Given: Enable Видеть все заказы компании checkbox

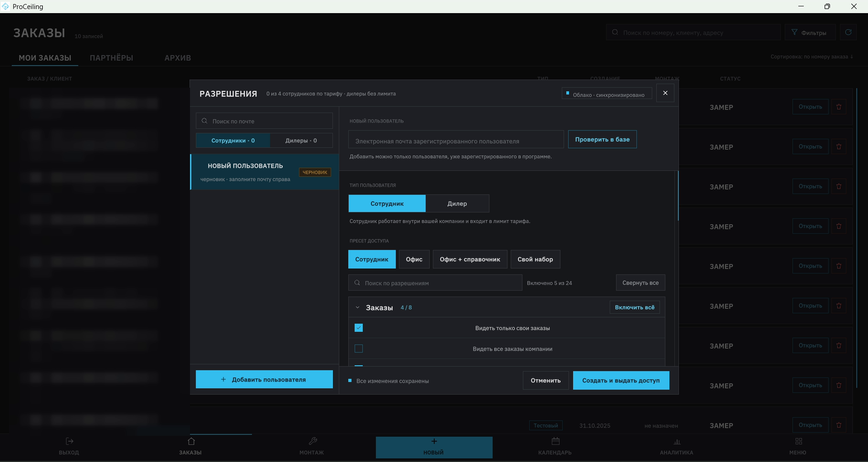Looking at the screenshot, I should click(x=359, y=349).
